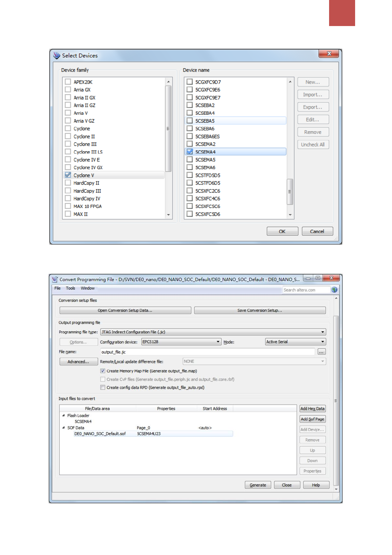392x555 pixels.
Task: Click the Search altera.com field
Action: pyautogui.click(x=306, y=290)
